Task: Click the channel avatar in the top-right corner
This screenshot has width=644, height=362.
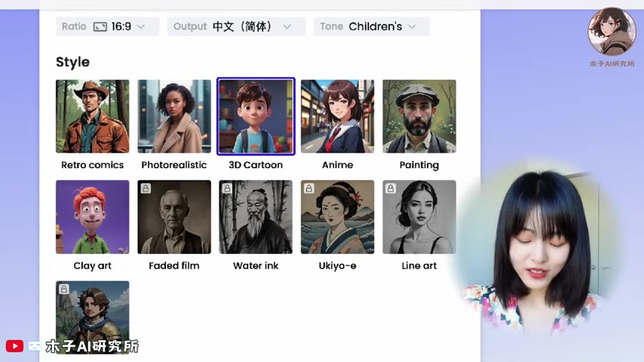Action: tap(612, 32)
